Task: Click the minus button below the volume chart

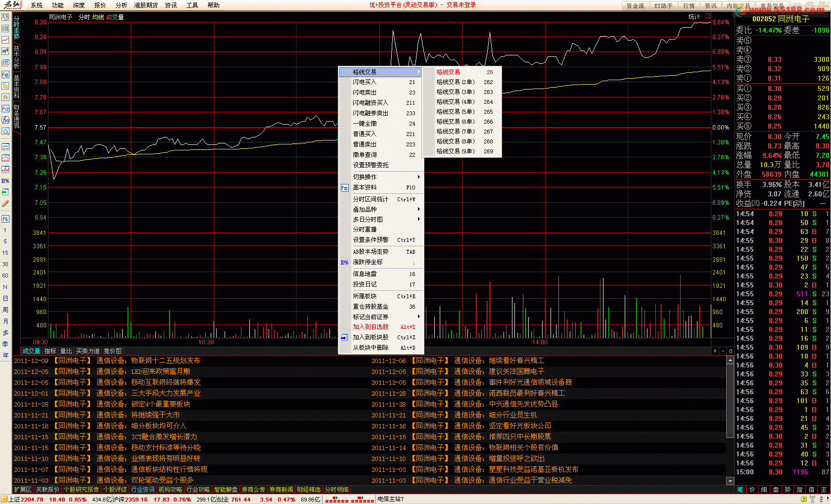Action: point(723,351)
